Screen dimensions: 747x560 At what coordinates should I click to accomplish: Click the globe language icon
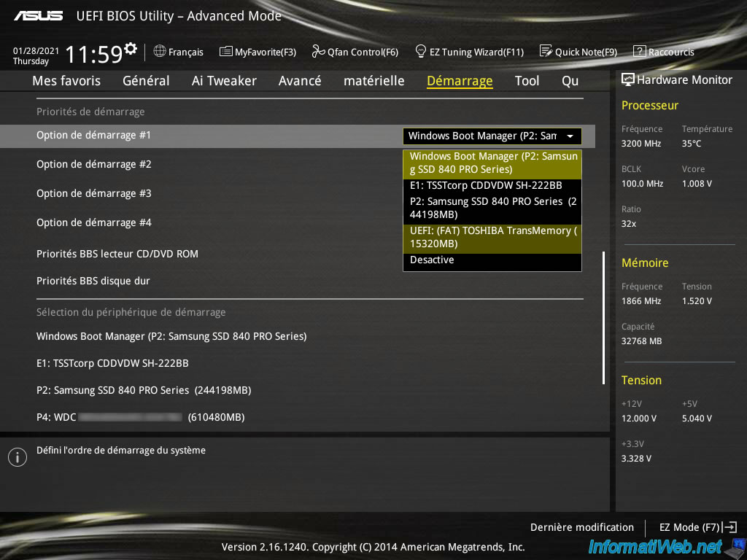click(160, 51)
